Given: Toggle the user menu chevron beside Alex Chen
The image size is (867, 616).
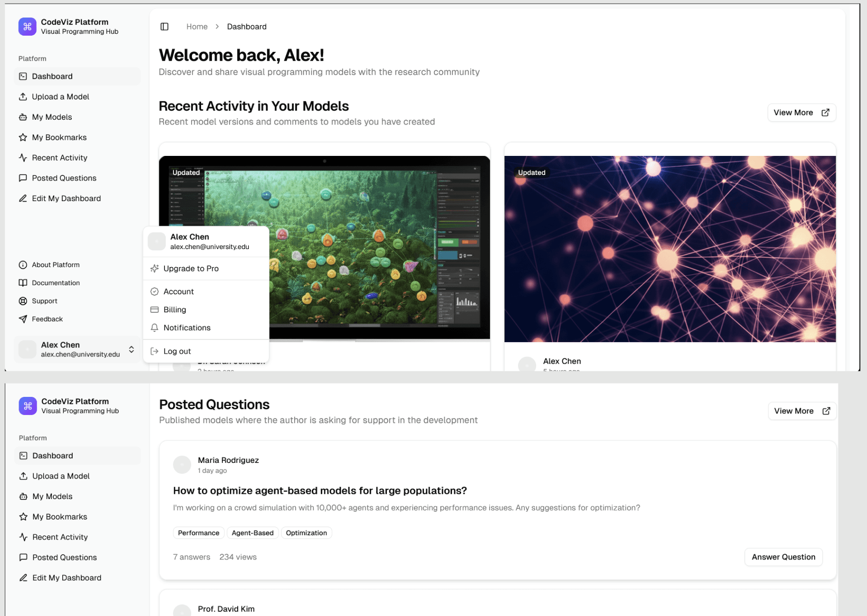Looking at the screenshot, I should 131,349.
